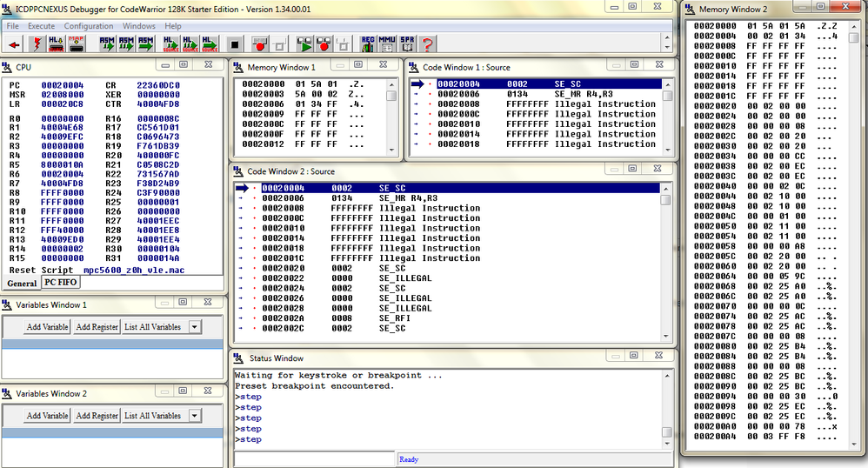This screenshot has height=468, width=868.
Task: Select row 00020006 SE_MR R4,R3 in Code Window 2
Action: click(447, 198)
